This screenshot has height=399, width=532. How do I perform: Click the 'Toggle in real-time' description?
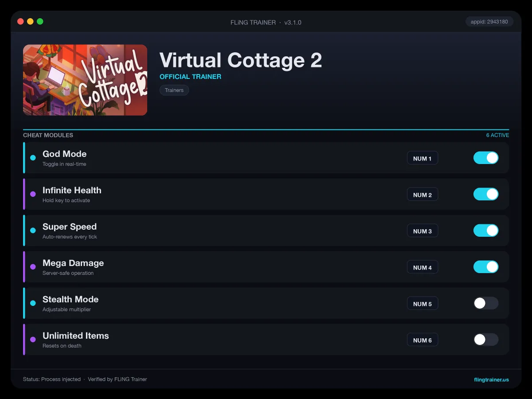[64, 164]
